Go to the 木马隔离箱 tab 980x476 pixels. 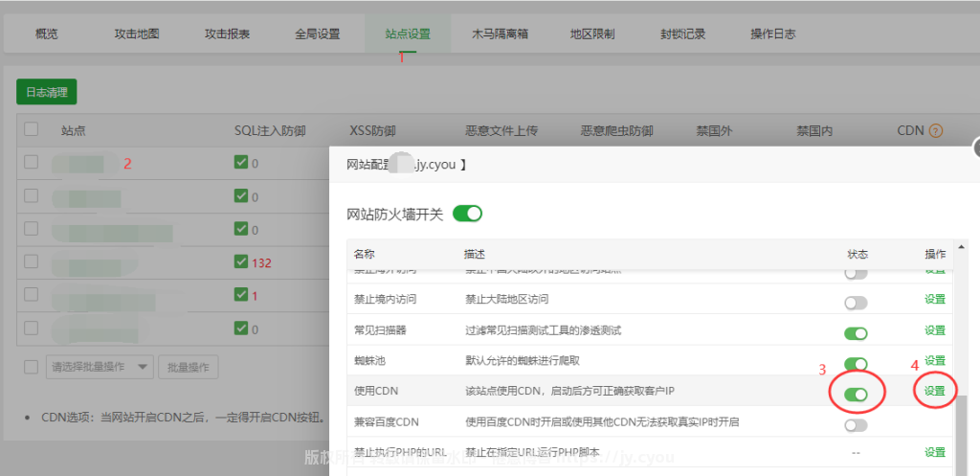coord(500,34)
